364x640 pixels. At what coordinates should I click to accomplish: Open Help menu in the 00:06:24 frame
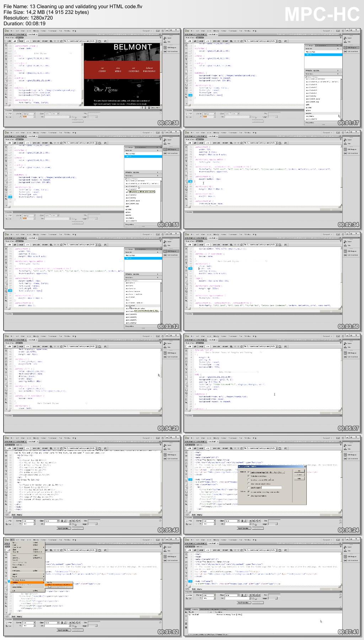(x=255, y=438)
